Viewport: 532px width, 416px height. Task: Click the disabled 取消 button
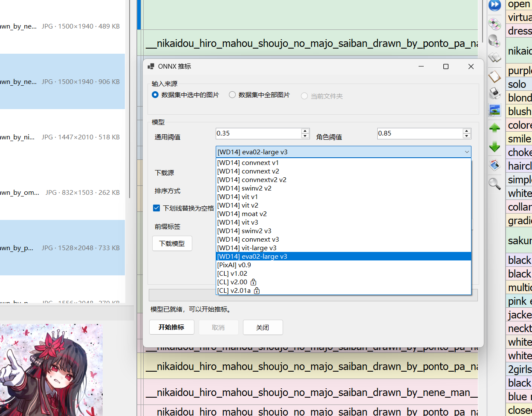[x=218, y=327]
